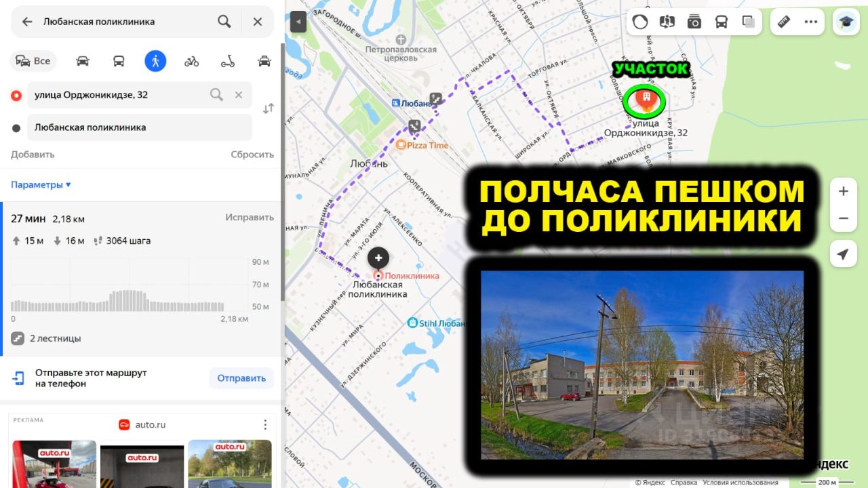Expand the Параметры options dropdown
Screen dimensions: 868x488
(41, 185)
